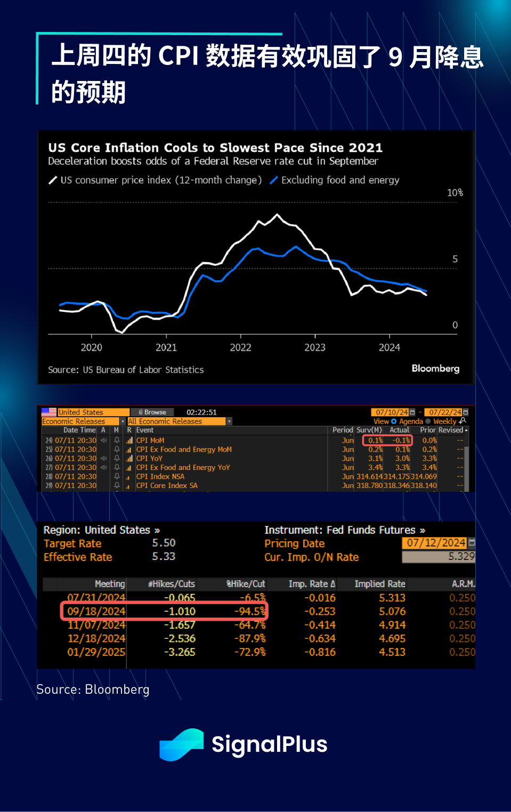The width and height of the screenshot is (511, 812).
Task: Click the Browse button
Action: tap(152, 412)
